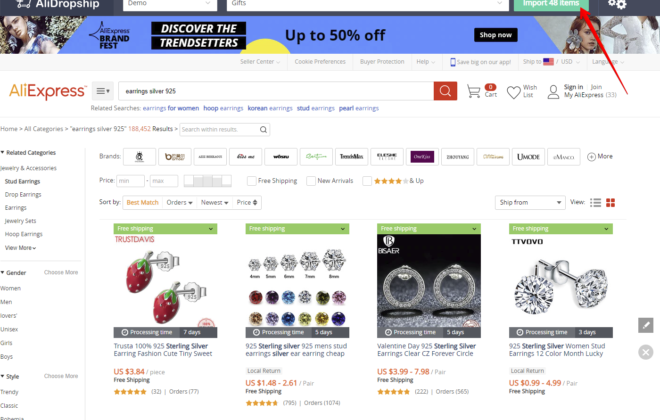This screenshot has height=420, width=660.
Task: Click the Shop now banner button
Action: click(x=495, y=35)
